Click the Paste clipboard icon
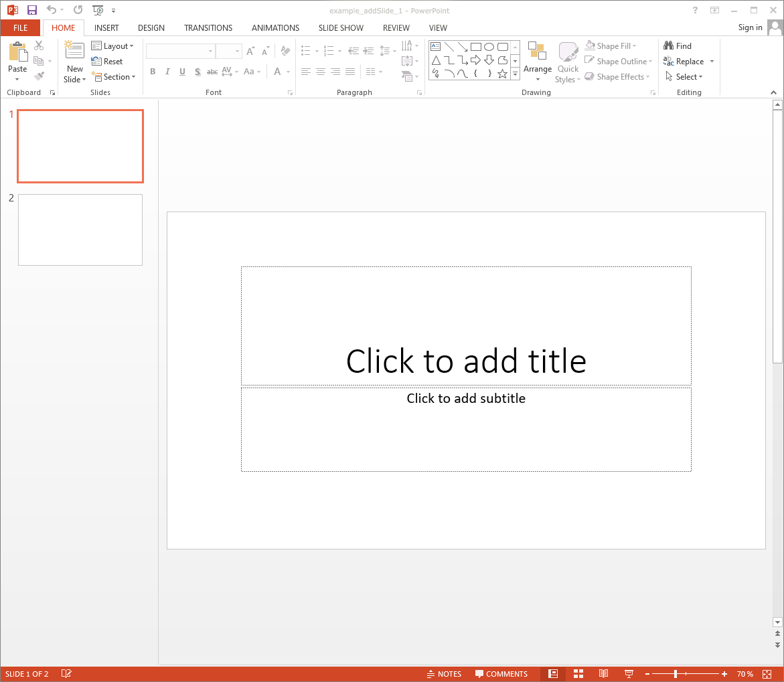784x682 pixels. (x=17, y=52)
